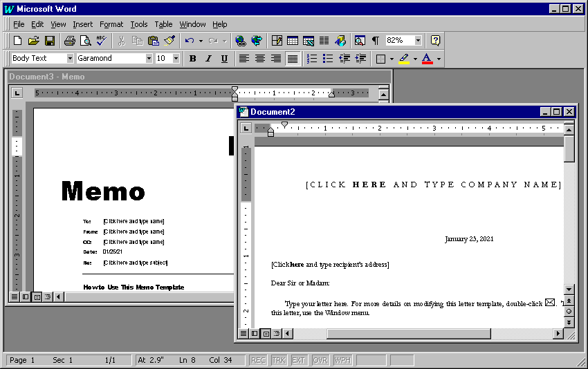Toggle bold formatting
Image resolution: width=588 pixels, height=369 pixels.
point(193,59)
